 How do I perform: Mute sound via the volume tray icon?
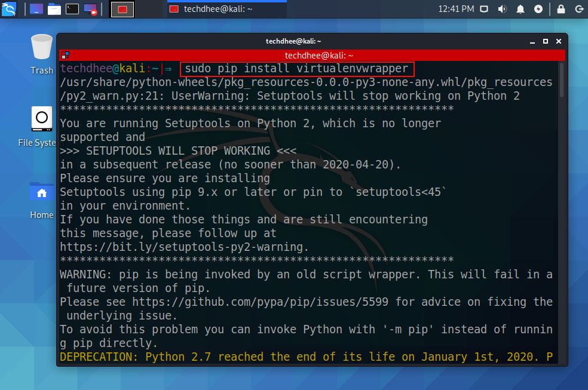(502, 9)
